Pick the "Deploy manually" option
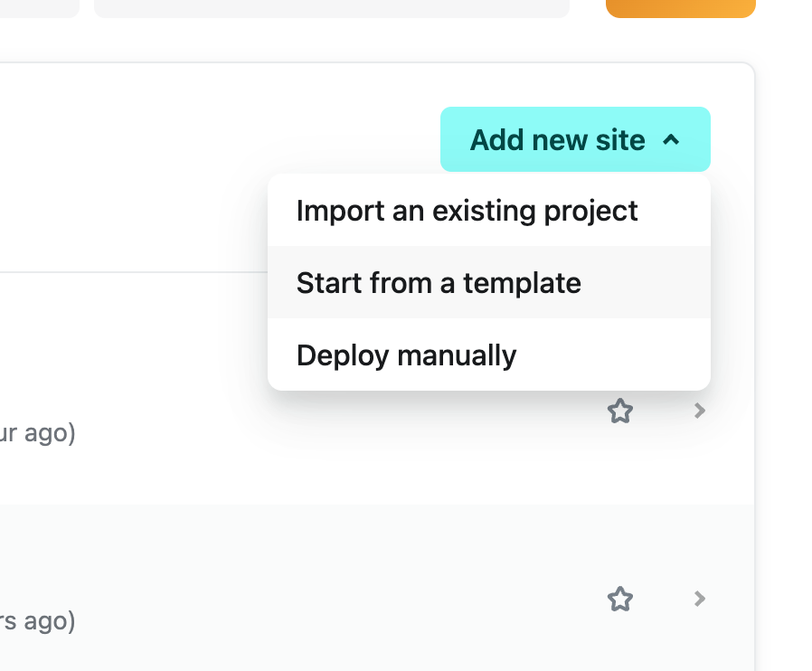This screenshot has width=812, height=671. [405, 354]
